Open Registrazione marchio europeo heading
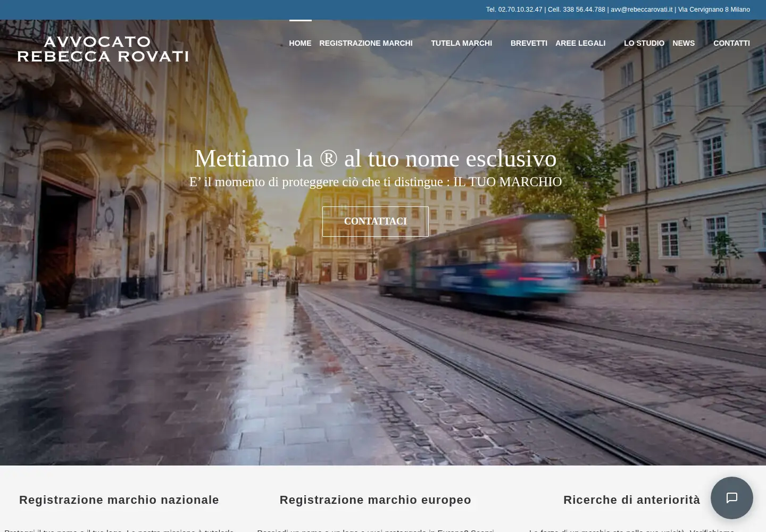 coord(376,500)
